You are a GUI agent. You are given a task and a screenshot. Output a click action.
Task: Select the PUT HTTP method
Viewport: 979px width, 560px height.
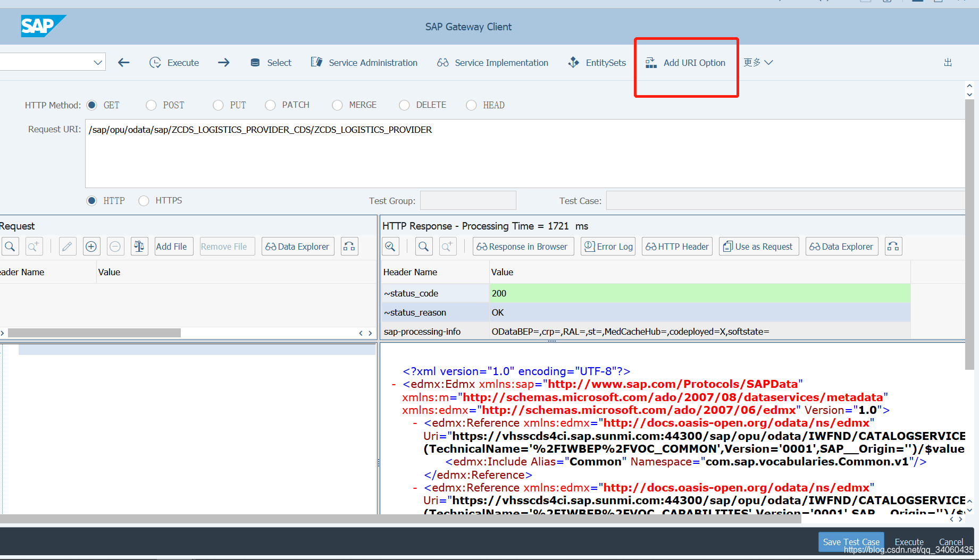(x=218, y=105)
